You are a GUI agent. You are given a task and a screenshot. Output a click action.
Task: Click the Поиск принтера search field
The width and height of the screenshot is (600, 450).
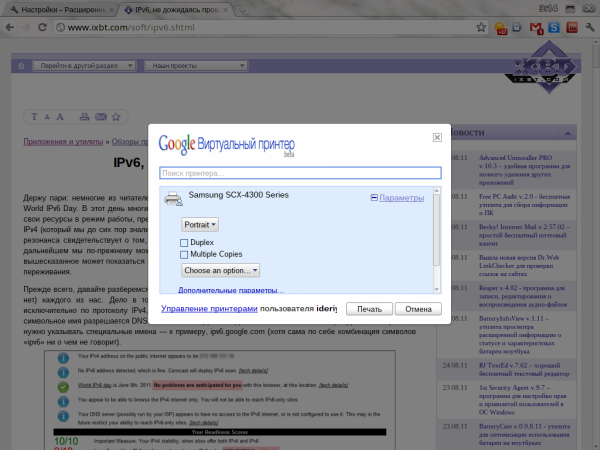click(300, 173)
